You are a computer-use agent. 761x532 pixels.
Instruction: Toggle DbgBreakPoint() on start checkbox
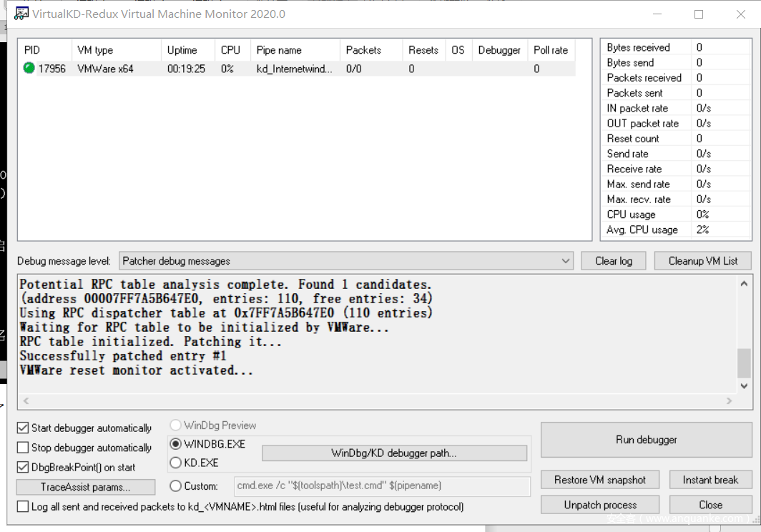click(x=23, y=467)
